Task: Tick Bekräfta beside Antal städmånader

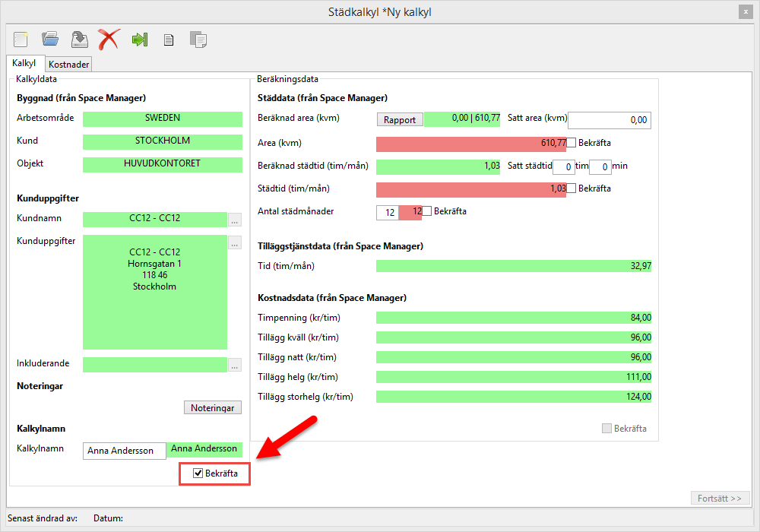Action: [x=427, y=211]
